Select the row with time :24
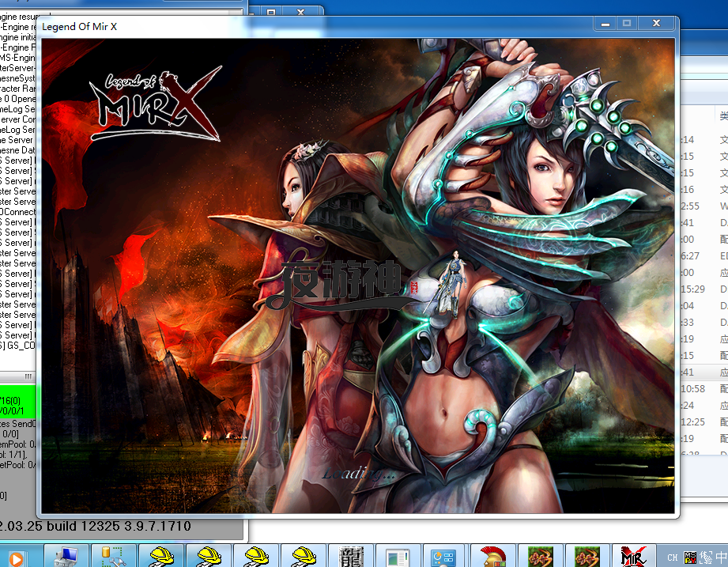 (703, 406)
